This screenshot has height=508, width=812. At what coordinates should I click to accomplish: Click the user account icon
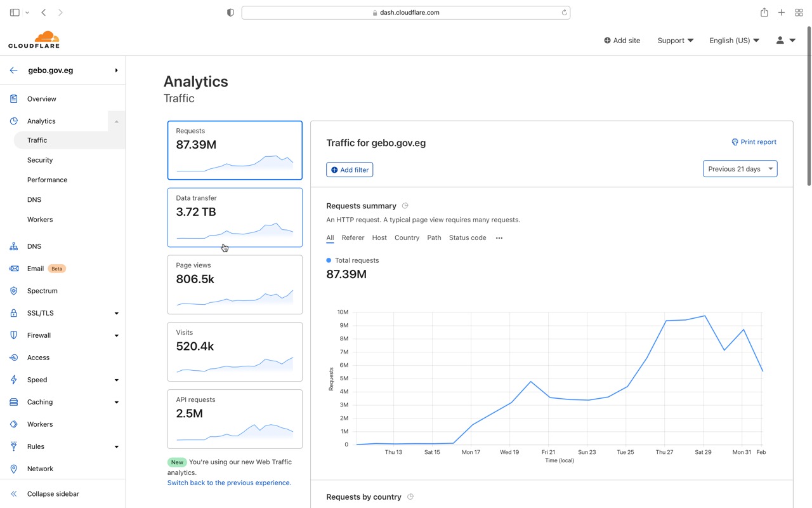[x=780, y=40]
